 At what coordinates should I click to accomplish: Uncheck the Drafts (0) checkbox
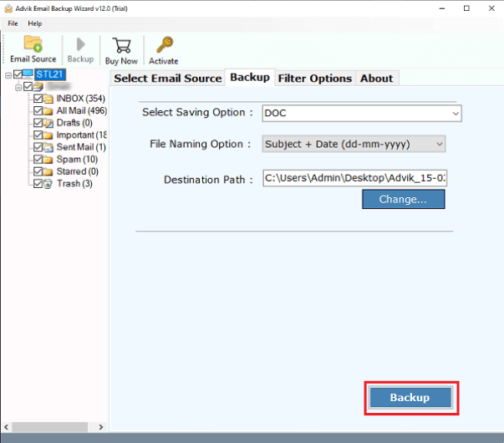click(38, 123)
